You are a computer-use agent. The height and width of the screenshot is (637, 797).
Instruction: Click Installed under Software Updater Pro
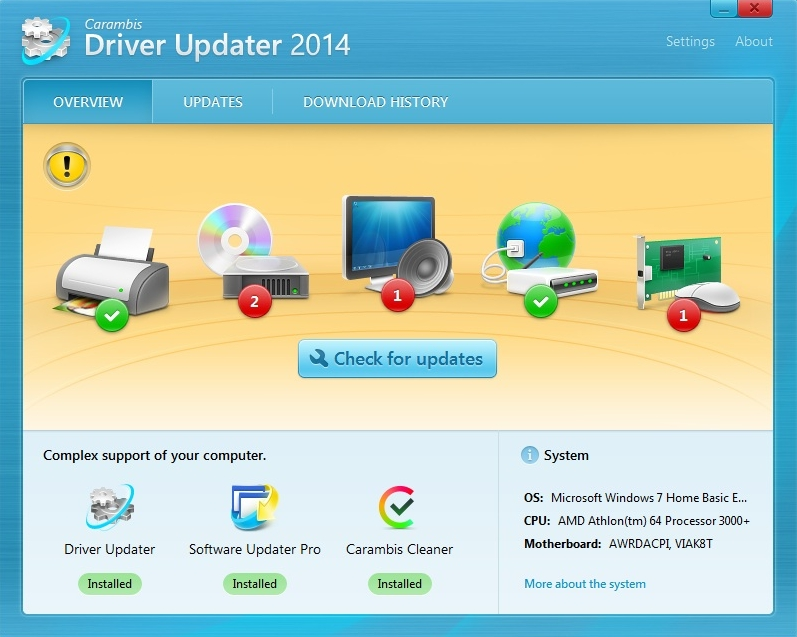point(255,584)
